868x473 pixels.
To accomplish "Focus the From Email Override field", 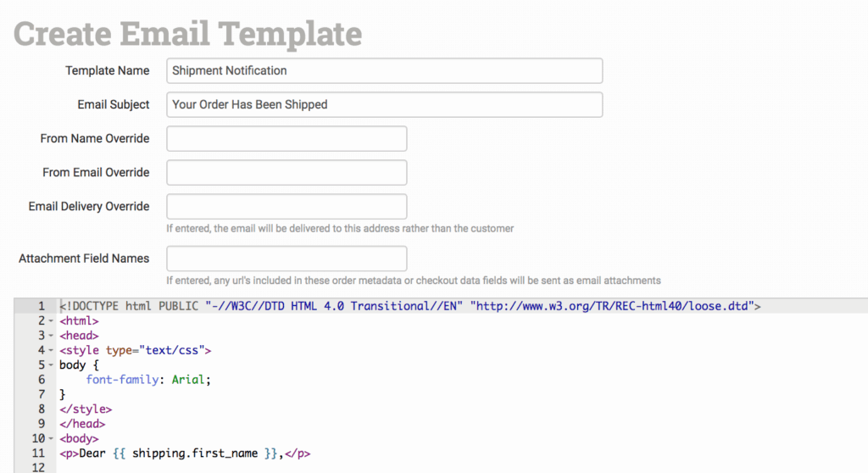I will pos(287,172).
